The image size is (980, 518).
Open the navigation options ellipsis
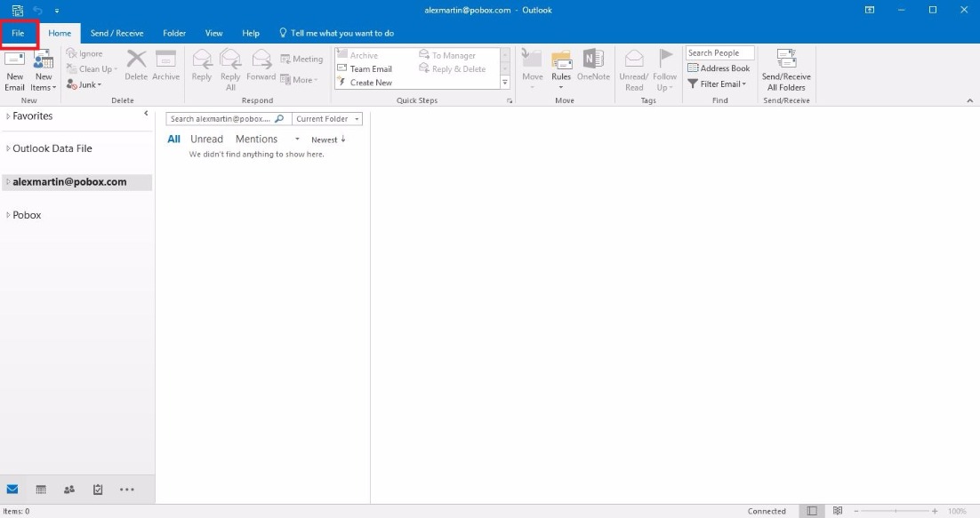(127, 490)
